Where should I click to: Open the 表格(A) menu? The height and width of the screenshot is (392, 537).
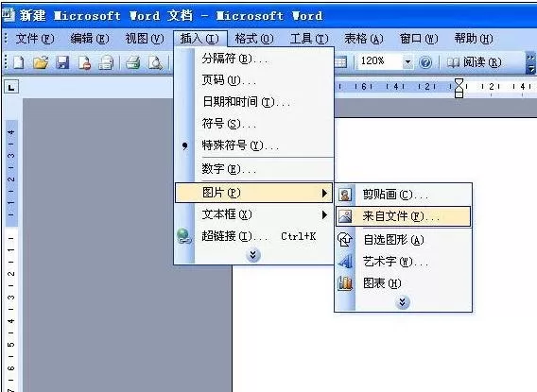[x=364, y=39]
